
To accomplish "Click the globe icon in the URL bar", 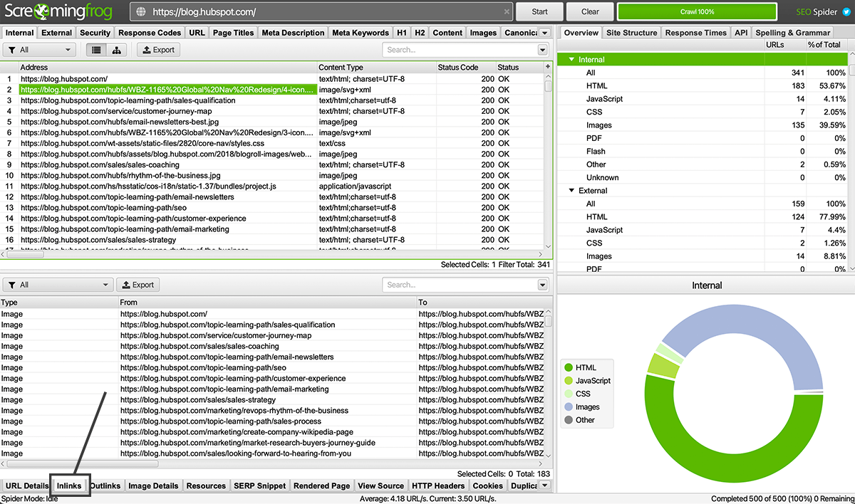I will tap(140, 12).
